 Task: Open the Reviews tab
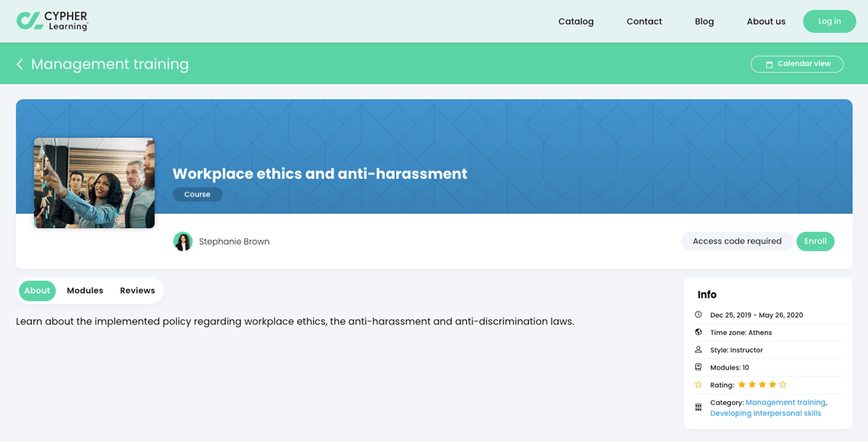point(137,290)
